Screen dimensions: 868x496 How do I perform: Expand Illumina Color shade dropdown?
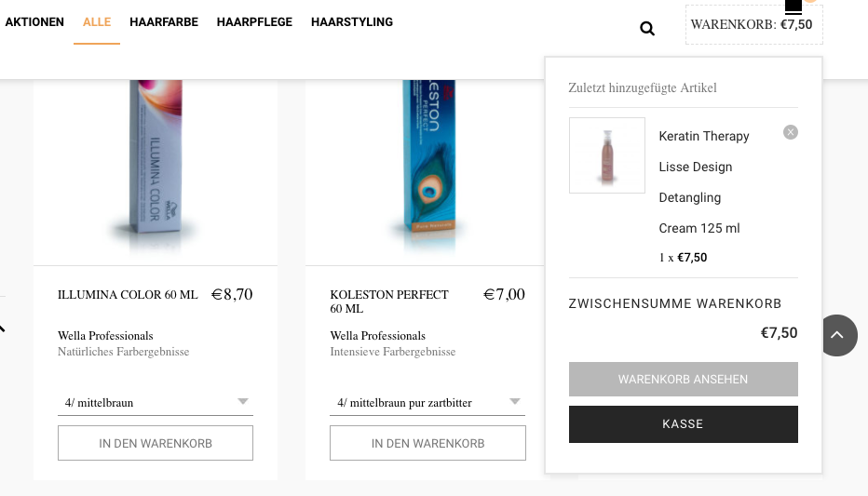click(156, 403)
